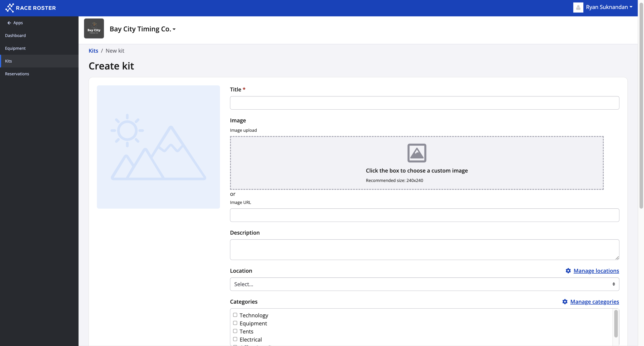
Task: Click the user avatar icon
Action: (578, 7)
